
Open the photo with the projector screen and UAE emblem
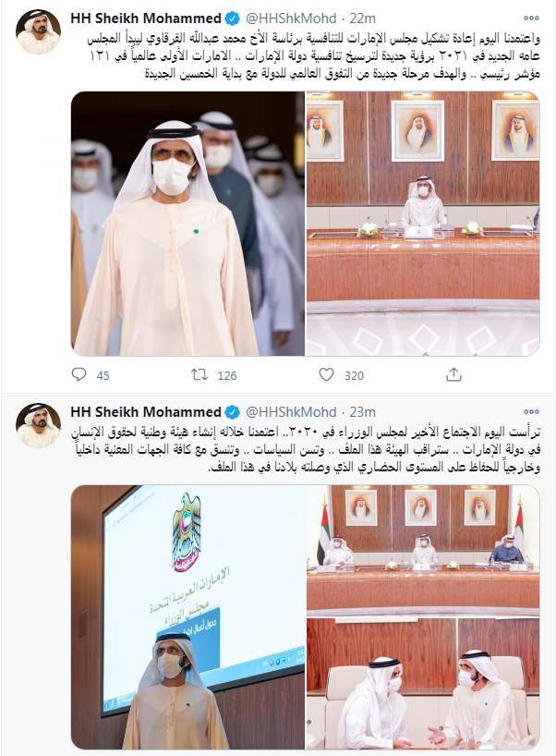(187, 617)
